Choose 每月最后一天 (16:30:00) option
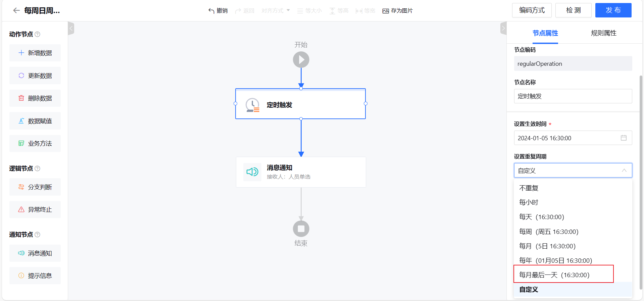Image resolution: width=644 pixels, height=301 pixels. pos(573,275)
